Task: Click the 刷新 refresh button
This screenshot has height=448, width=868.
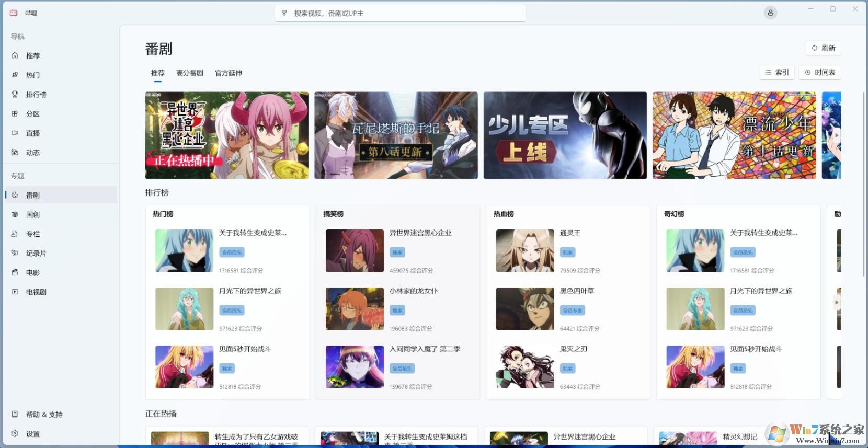Action: 823,48
